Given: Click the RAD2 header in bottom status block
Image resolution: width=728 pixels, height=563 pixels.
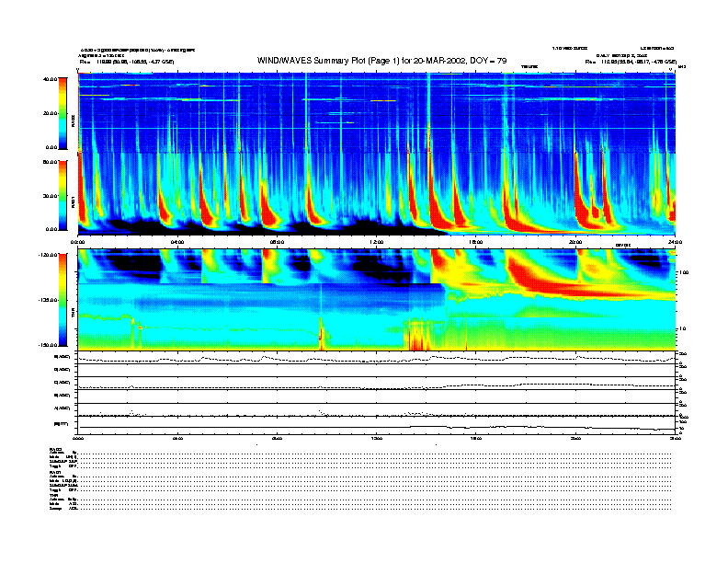Looking at the screenshot, I should [x=55, y=449].
